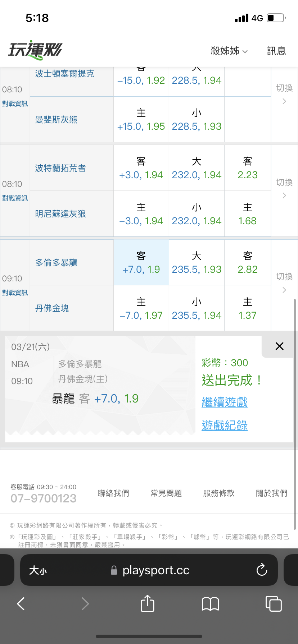The image size is (298, 644).
Task: Go back to previous page
Action: coord(21,604)
